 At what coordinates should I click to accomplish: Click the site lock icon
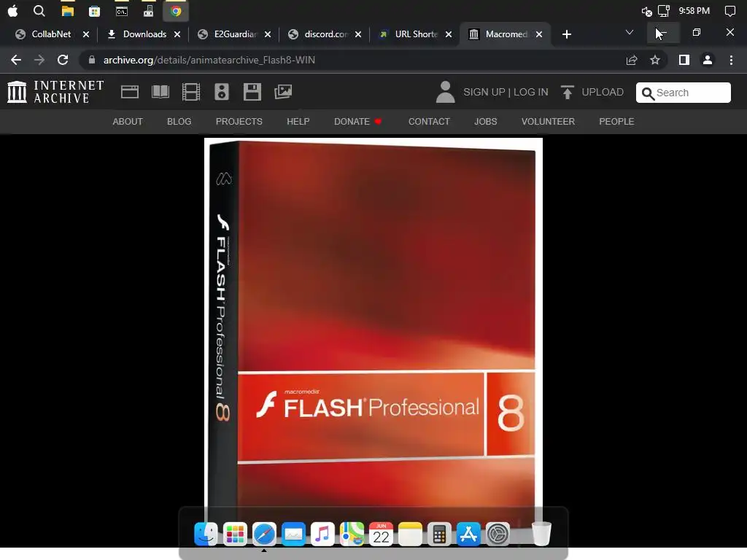(x=92, y=60)
